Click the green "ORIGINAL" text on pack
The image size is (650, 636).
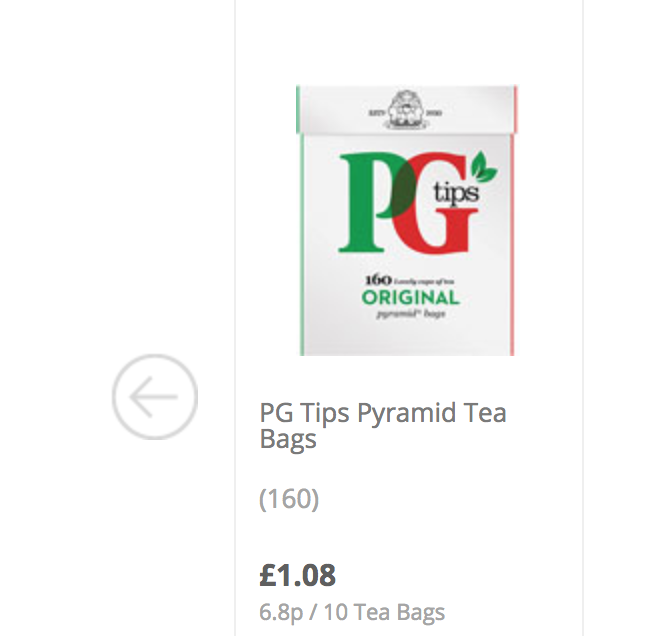(x=410, y=298)
